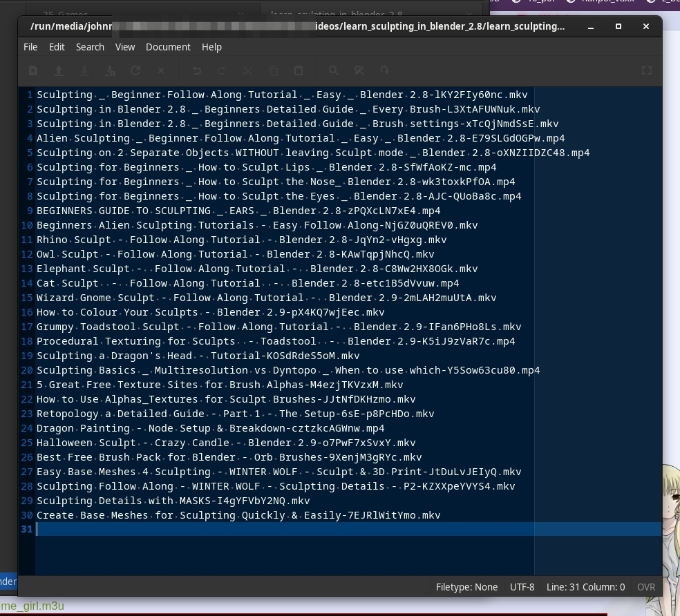Click the 'Best Free Brush Pack for Blender' line
The height and width of the screenshot is (616, 680).
[229, 458]
